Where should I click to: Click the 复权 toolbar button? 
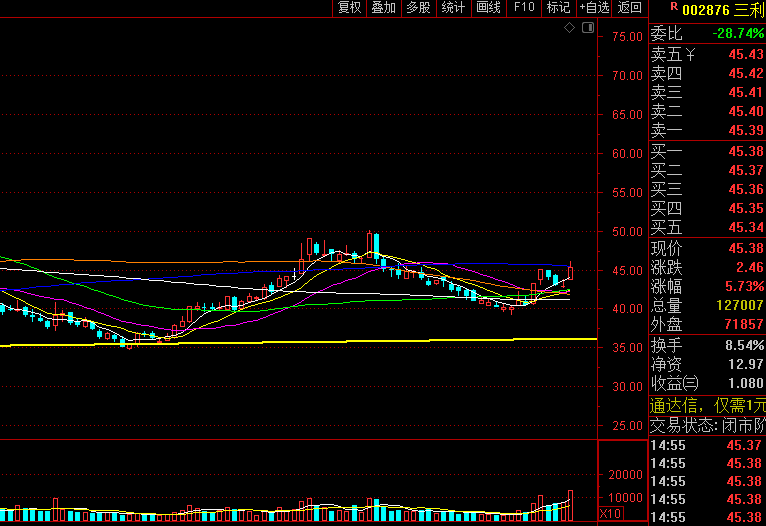coord(349,8)
